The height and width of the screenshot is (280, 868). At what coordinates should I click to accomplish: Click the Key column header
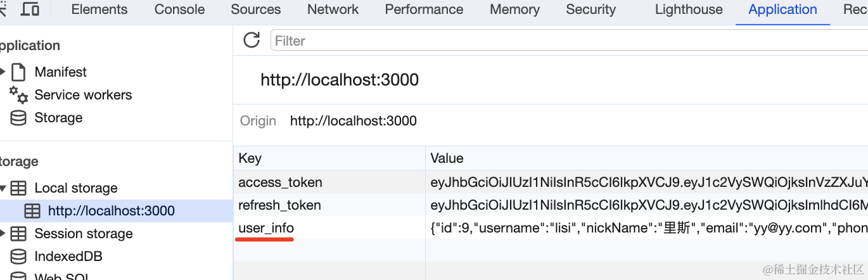coord(250,158)
